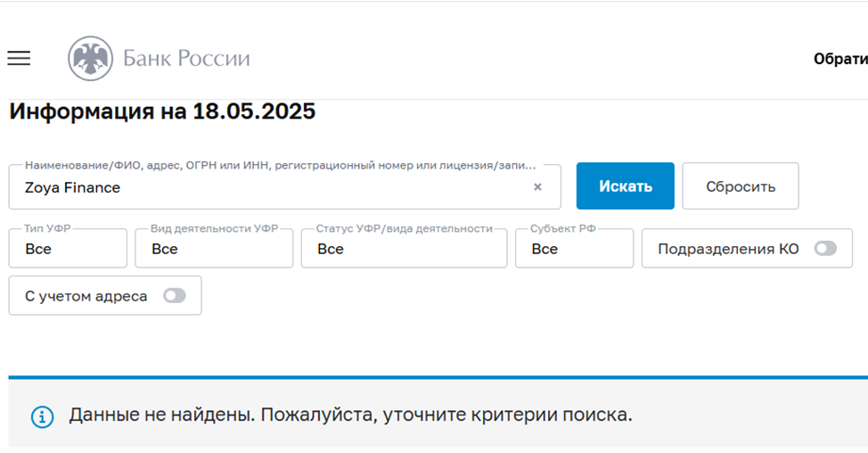Focus the search field containing "Zoya Finance"

click(x=267, y=187)
